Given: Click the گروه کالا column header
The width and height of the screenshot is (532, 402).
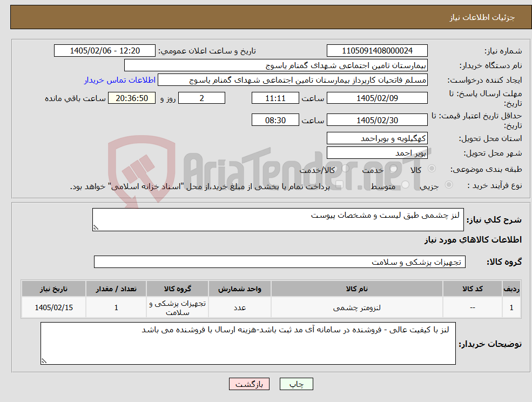Looking at the screenshot, I should [178, 289].
